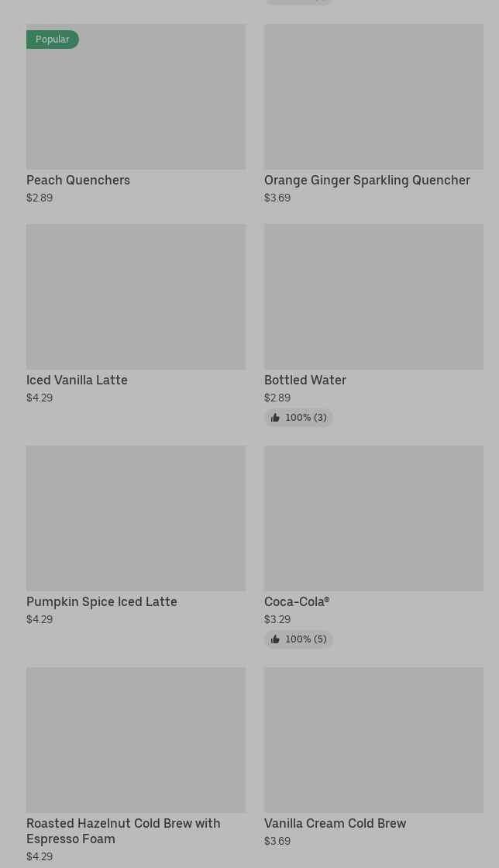Click the thumbs-up icon under Bottled Water

tap(275, 418)
